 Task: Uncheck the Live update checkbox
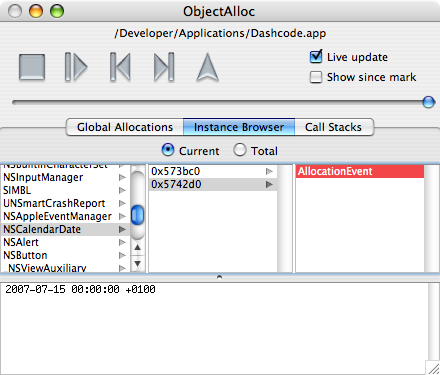click(316, 57)
